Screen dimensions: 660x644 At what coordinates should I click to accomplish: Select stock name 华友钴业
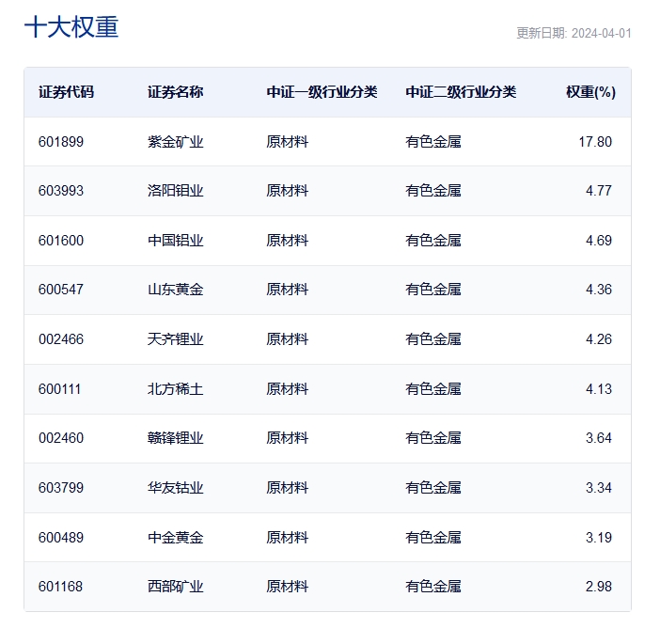tap(176, 488)
